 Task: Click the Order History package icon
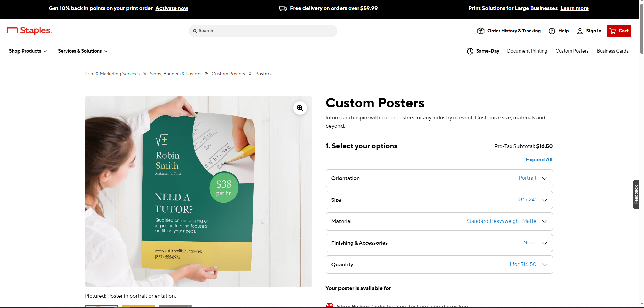click(481, 31)
